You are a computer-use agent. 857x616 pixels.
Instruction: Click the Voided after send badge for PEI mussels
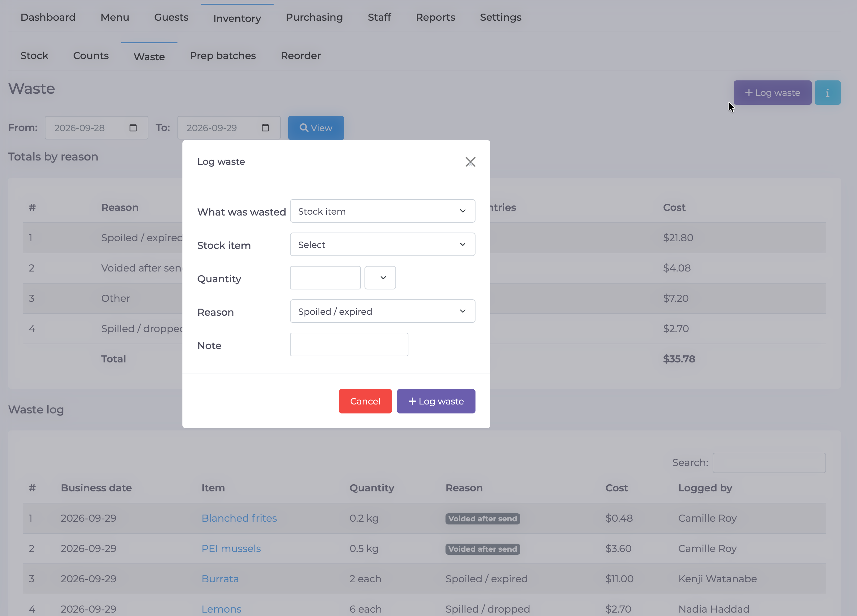483,549
